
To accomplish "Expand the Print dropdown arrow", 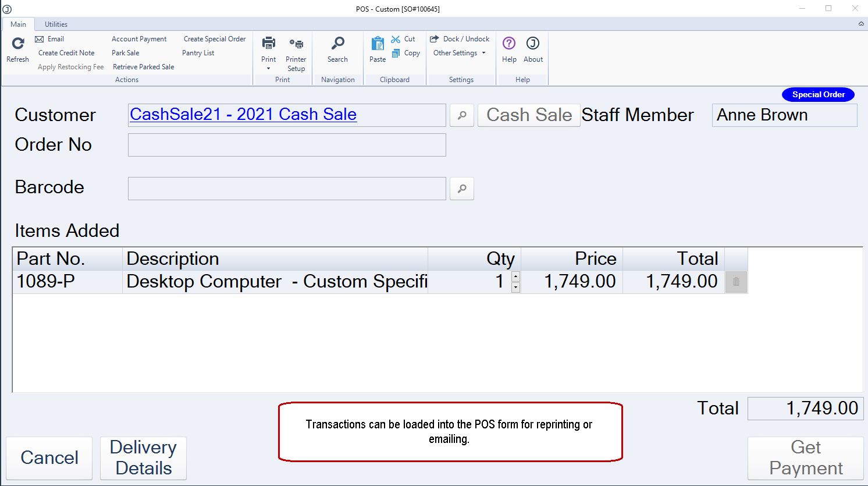I will (269, 69).
